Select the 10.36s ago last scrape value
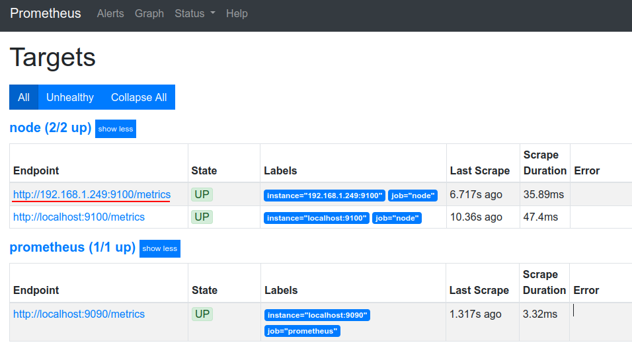The width and height of the screenshot is (632, 364). (476, 217)
